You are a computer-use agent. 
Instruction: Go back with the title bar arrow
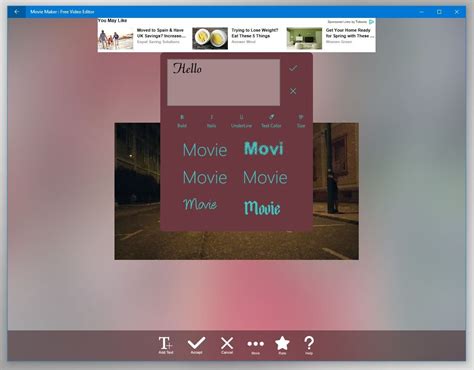pyautogui.click(x=17, y=12)
